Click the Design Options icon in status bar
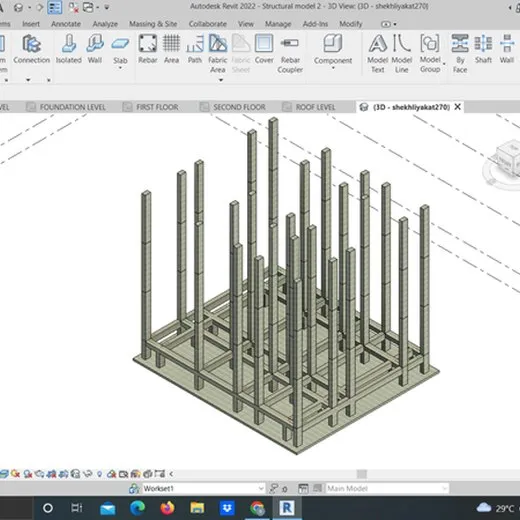 click(303, 489)
